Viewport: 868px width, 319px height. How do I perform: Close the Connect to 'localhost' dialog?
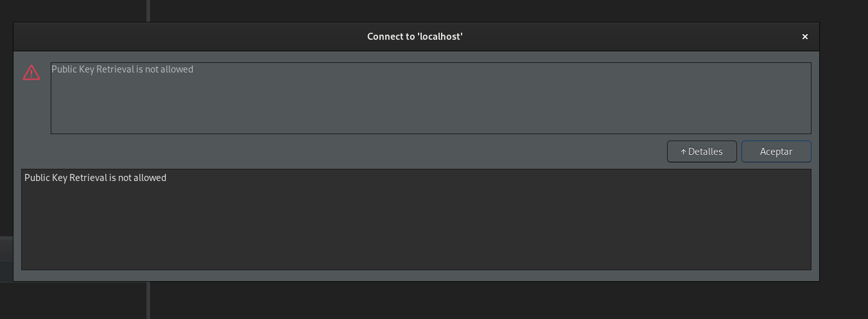coord(804,37)
